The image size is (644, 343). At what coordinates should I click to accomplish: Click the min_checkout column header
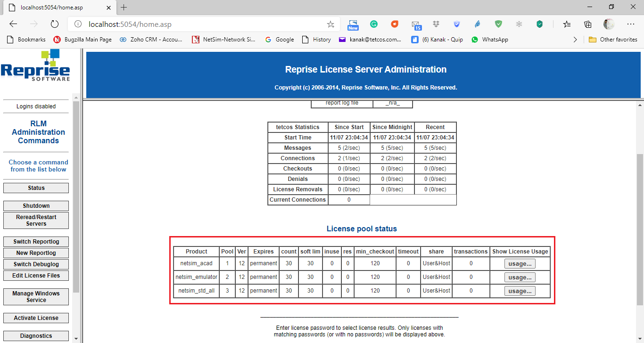click(375, 252)
